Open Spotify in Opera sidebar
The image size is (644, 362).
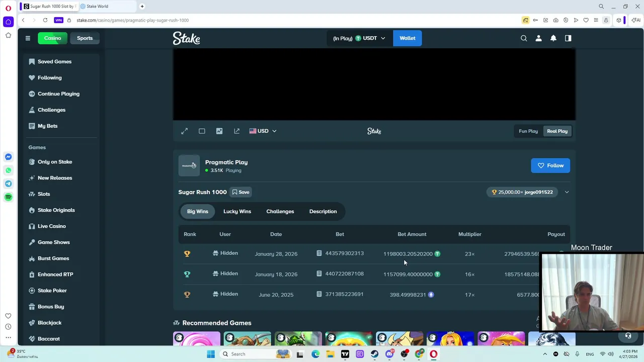click(8, 197)
